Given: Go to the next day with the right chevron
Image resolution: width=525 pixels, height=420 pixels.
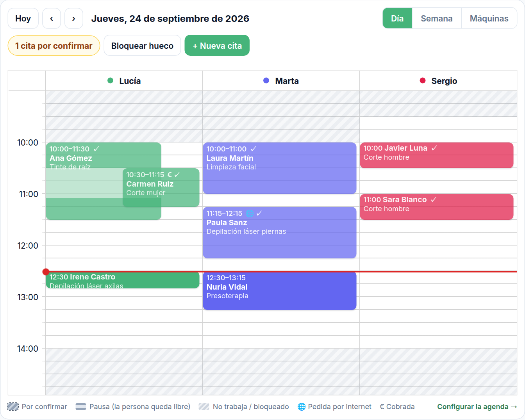Looking at the screenshot, I should pyautogui.click(x=74, y=18).
